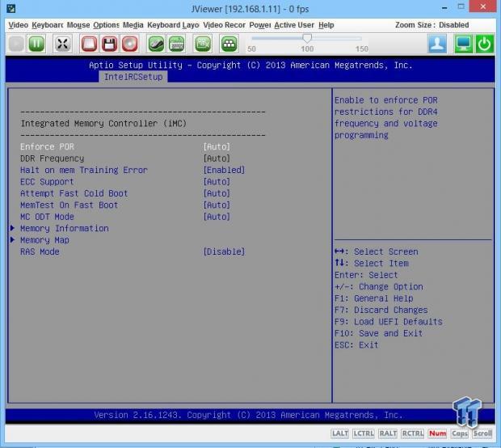Select Attempt Fast Cold Boot label
The width and height of the screenshot is (501, 448).
(x=74, y=193)
